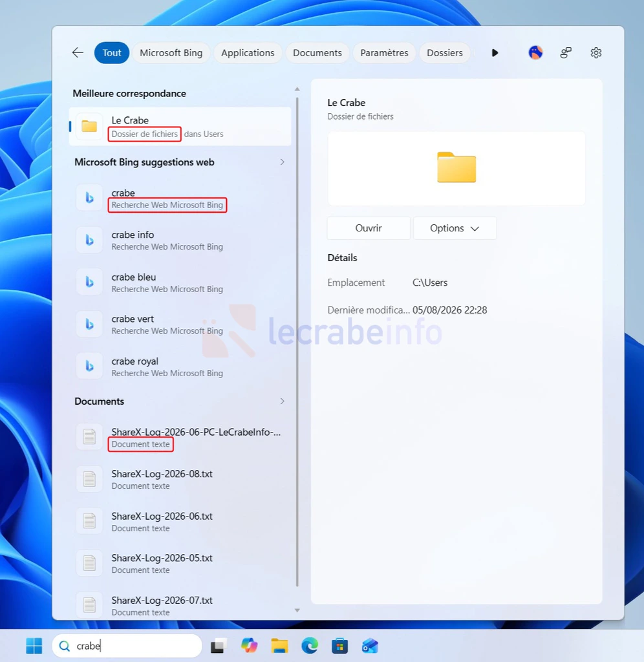Open ShareX-Log-2026-08.txt file name

(x=162, y=474)
